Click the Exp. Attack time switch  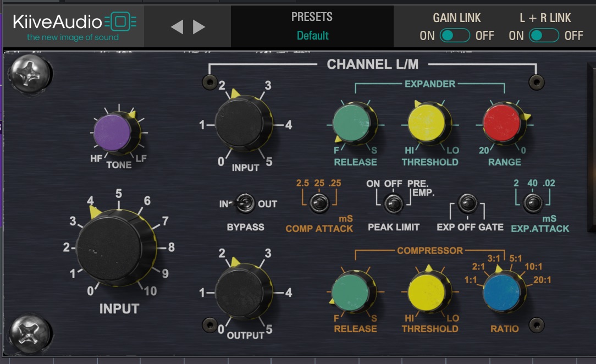tap(531, 203)
